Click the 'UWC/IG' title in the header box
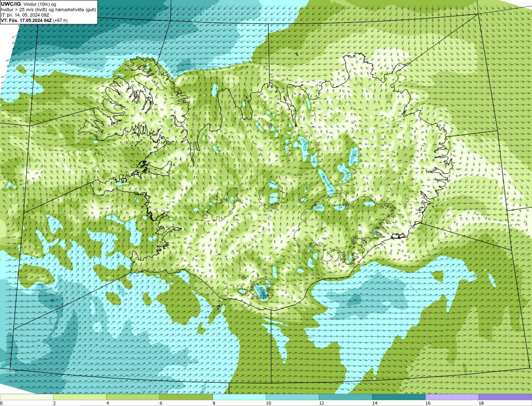Image resolution: width=532 pixels, height=406 pixels. tap(11, 4)
